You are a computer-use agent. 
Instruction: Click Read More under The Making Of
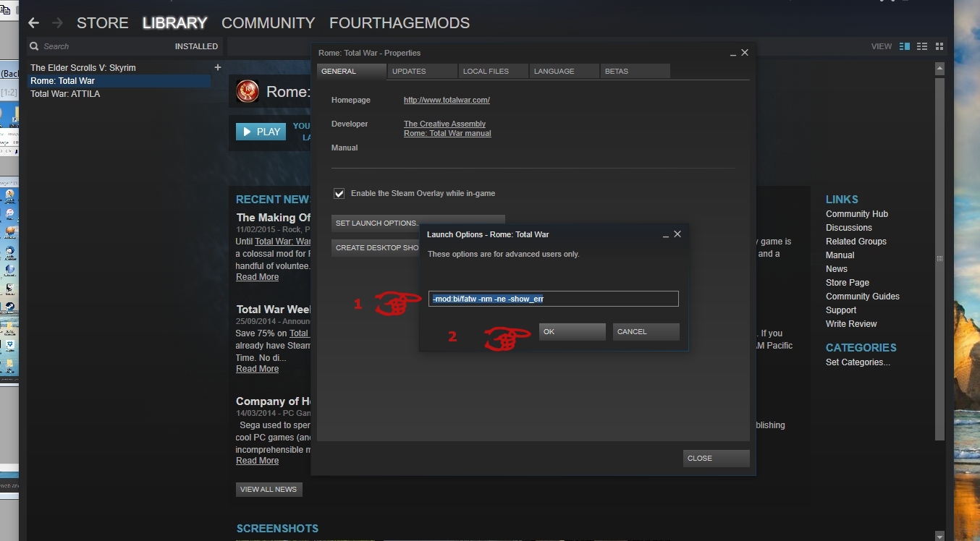[257, 277]
